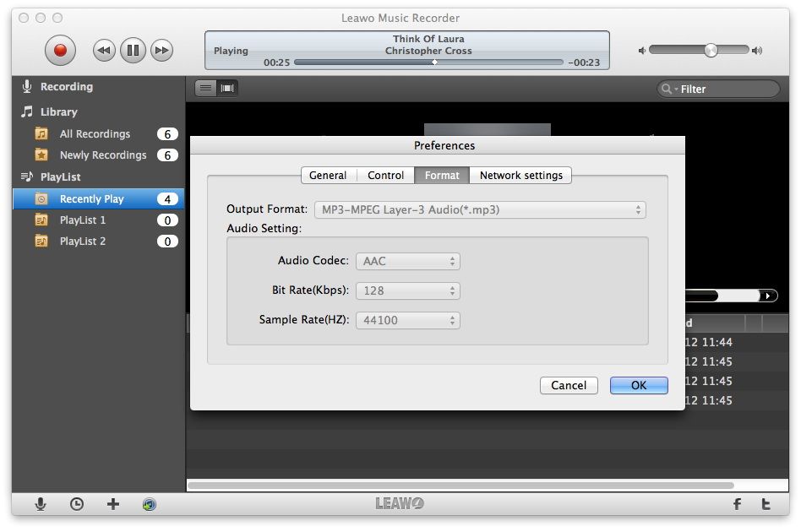Open the Output Format dropdown

(x=480, y=209)
